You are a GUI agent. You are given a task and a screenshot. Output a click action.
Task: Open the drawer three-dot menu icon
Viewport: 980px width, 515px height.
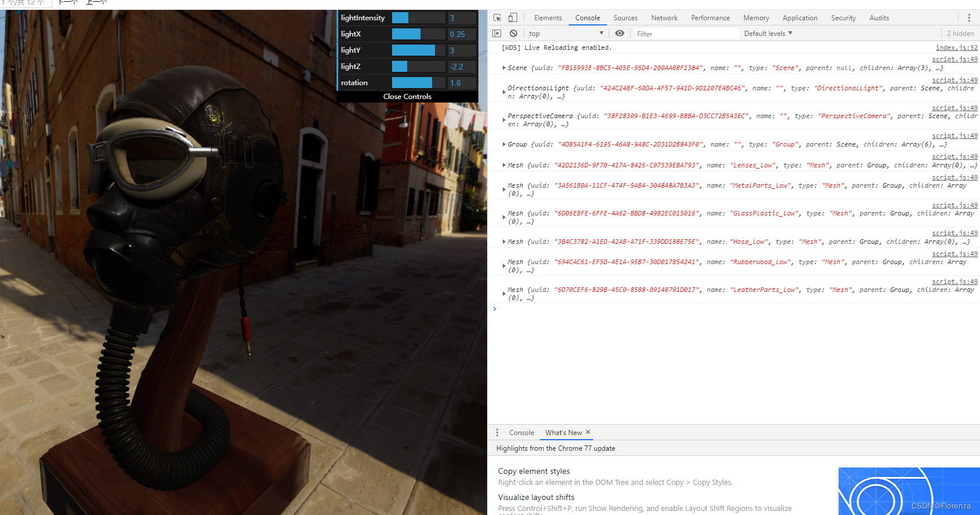click(x=497, y=433)
